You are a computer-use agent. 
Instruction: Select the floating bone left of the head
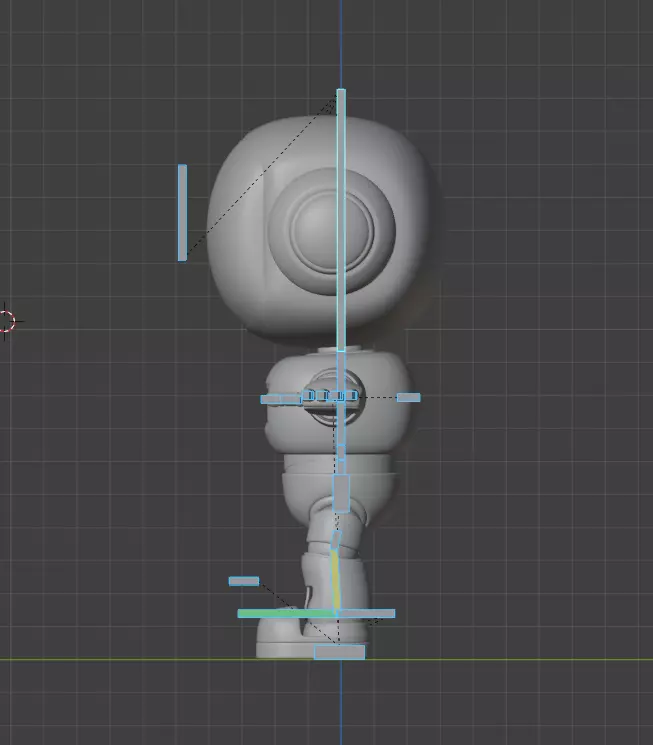tap(182, 212)
